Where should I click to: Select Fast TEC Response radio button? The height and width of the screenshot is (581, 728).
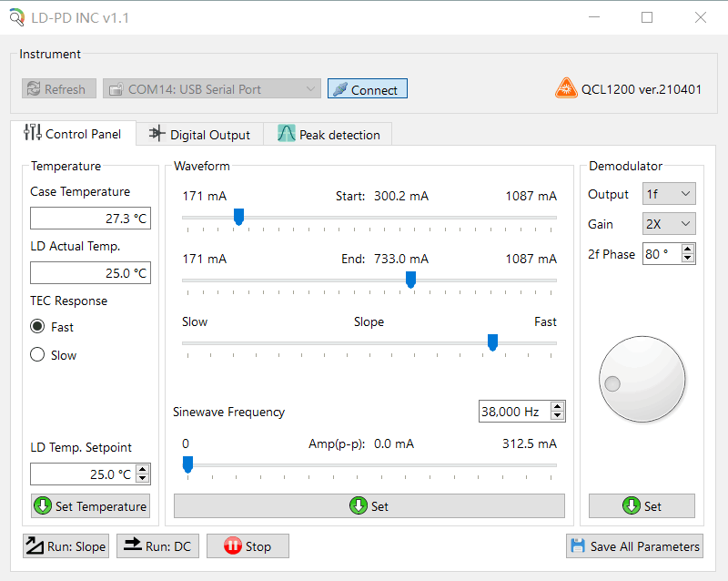(x=38, y=327)
